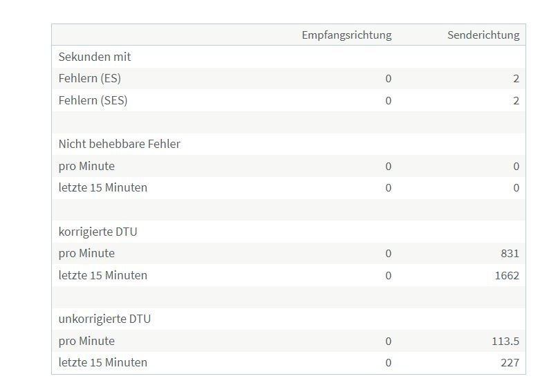Click the 113.5 value cell
The height and width of the screenshot is (392, 558).
(x=505, y=341)
